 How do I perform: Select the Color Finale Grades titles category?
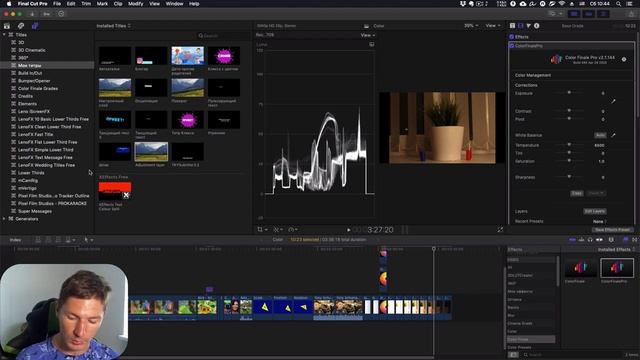[38, 88]
